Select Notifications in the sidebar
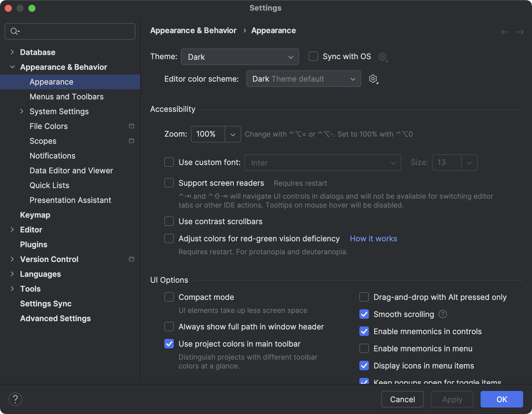The image size is (532, 414). click(52, 156)
